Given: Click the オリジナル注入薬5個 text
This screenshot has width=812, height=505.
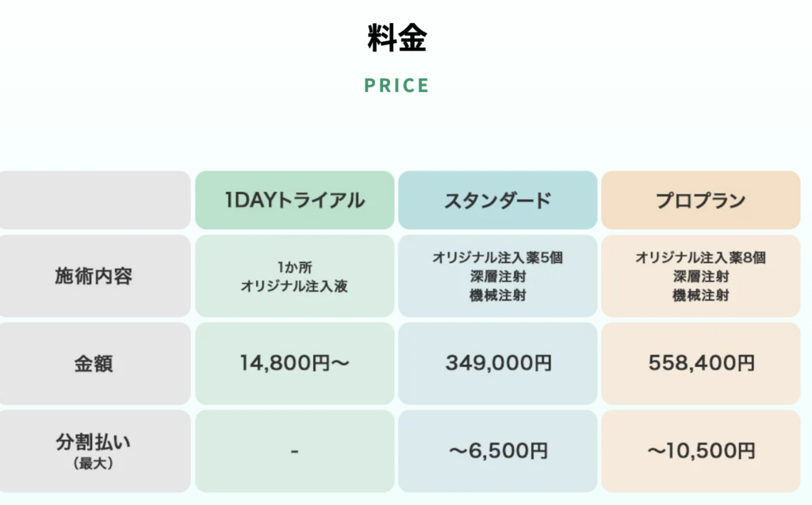Looking at the screenshot, I should click(497, 258).
